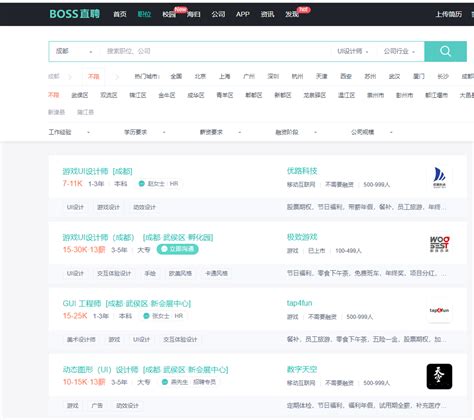Viewport: 474px width, 420px height.
Task: Choose hot city 广州
Action: (249, 76)
